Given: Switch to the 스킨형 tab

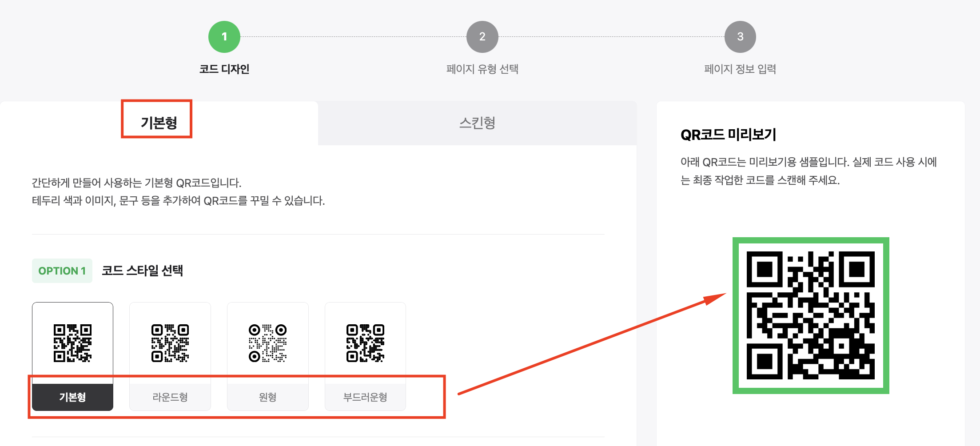Looking at the screenshot, I should point(477,123).
